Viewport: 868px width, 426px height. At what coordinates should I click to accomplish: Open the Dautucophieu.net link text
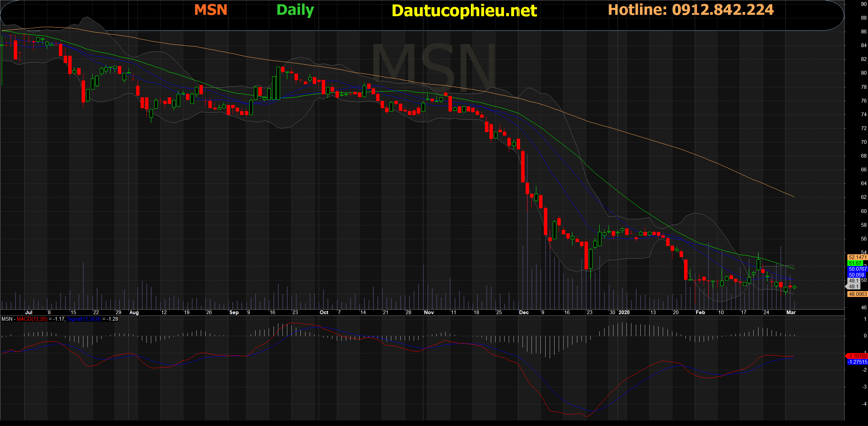464,11
